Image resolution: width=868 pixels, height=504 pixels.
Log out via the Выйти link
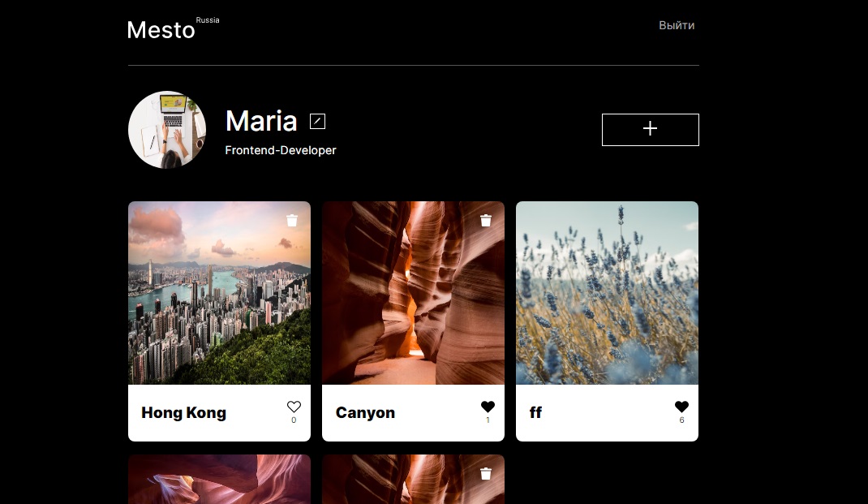677,25
